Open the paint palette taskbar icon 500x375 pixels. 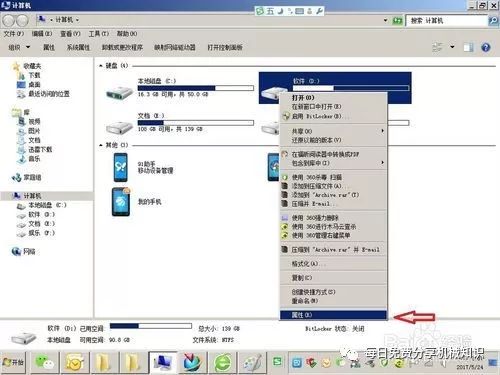(252, 362)
